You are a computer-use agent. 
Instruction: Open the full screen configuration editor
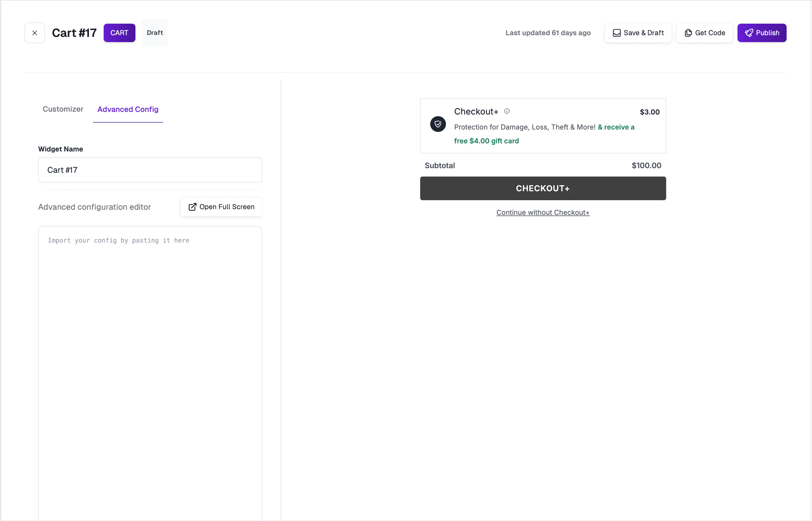pyautogui.click(x=221, y=207)
